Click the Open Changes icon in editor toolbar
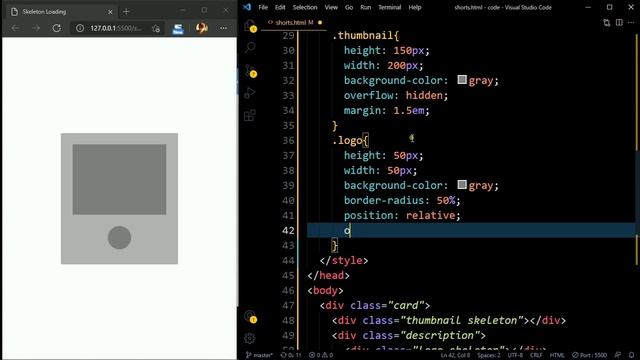 pyautogui.click(x=607, y=23)
